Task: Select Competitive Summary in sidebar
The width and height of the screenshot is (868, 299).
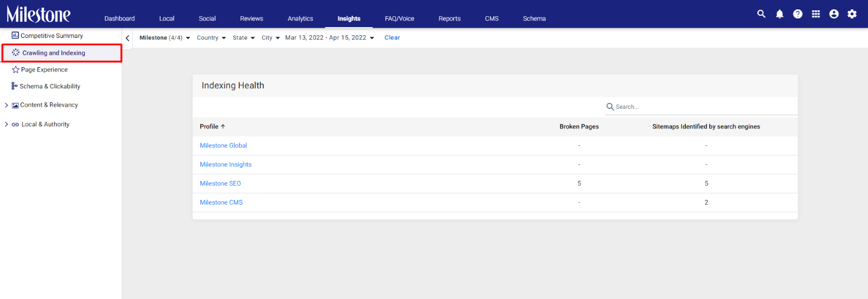Action: [x=52, y=36]
